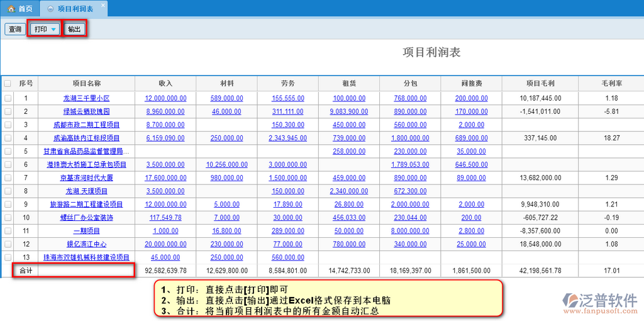Close the 项目利润表 tab
The height and width of the screenshot is (321, 644).
104,5
